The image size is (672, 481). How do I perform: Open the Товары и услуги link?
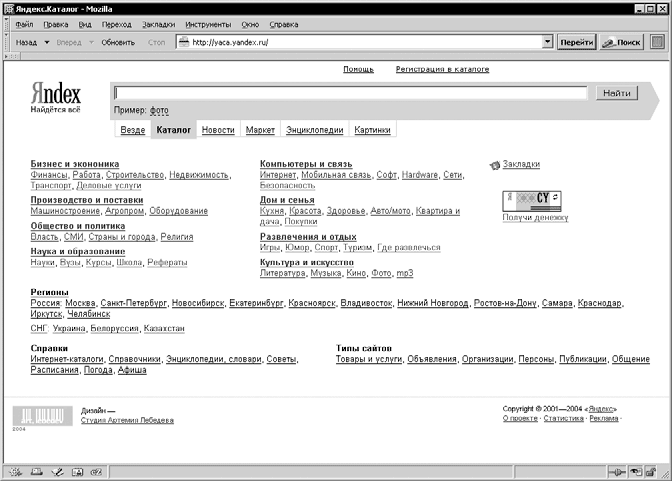coord(369,359)
